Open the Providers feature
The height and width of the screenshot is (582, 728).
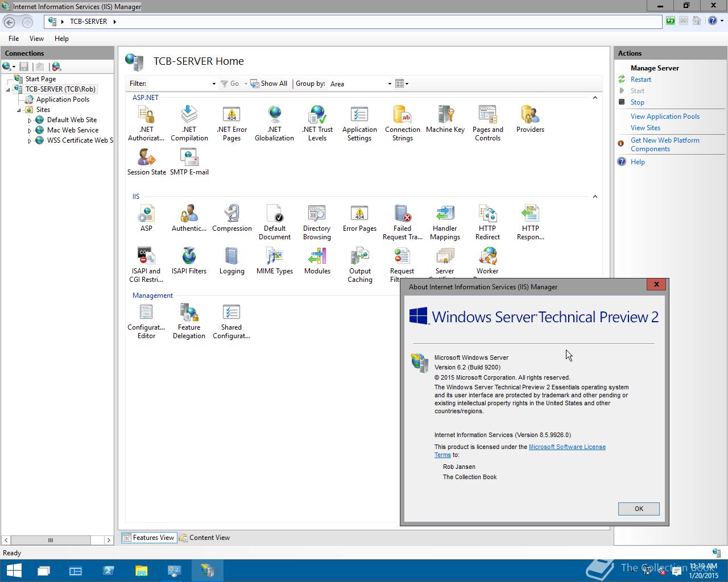pos(530,119)
